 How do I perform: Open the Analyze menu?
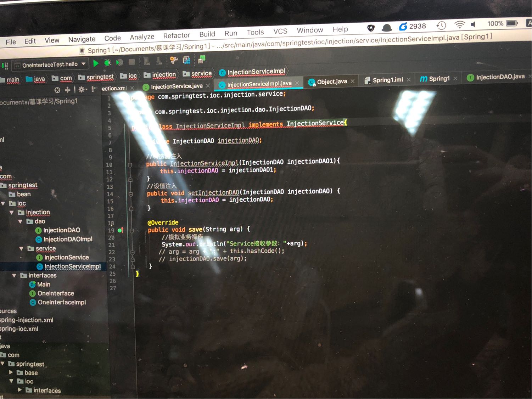pos(142,37)
